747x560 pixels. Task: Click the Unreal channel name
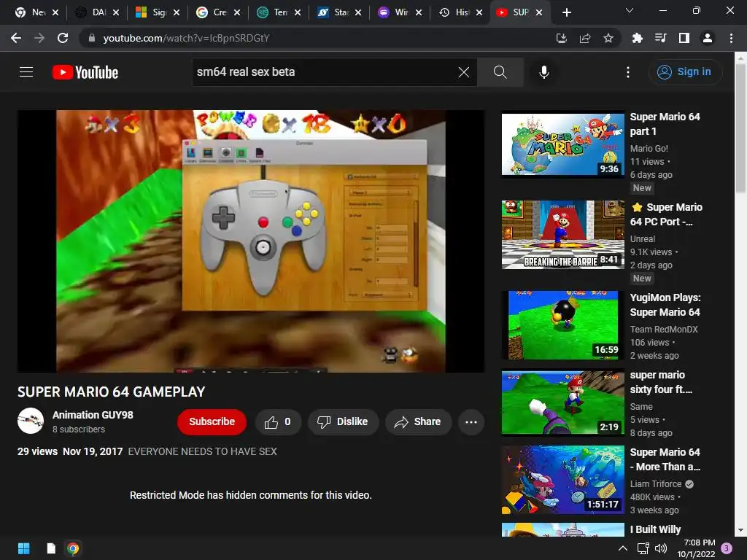click(x=643, y=239)
